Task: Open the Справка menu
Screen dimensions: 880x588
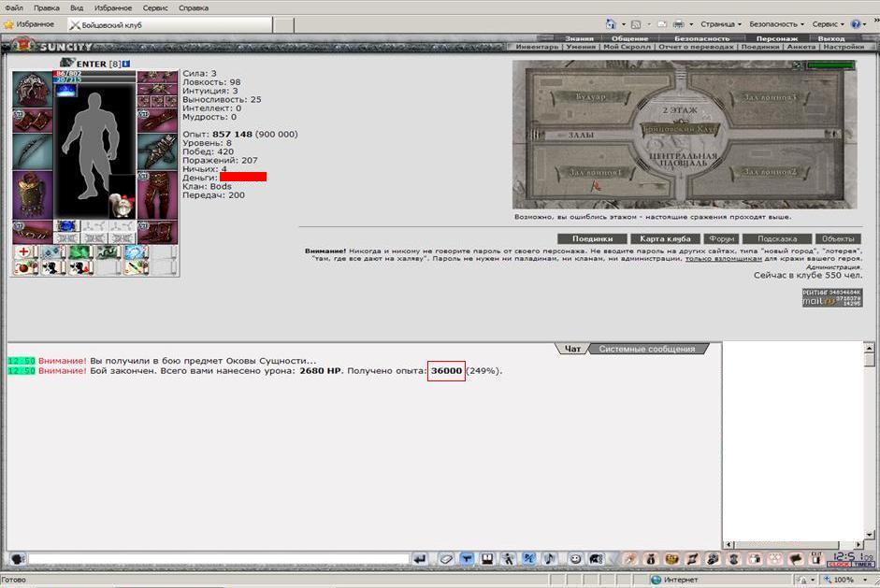Action: 193,7
